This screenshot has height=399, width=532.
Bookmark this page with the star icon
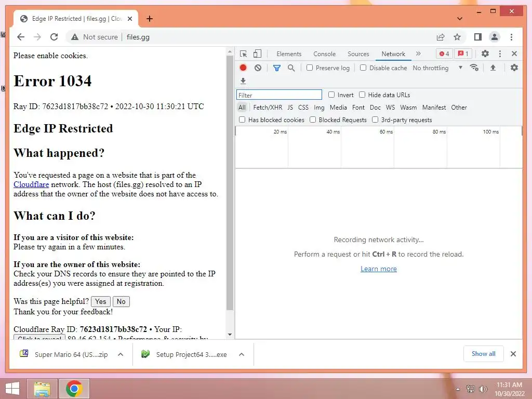click(457, 37)
